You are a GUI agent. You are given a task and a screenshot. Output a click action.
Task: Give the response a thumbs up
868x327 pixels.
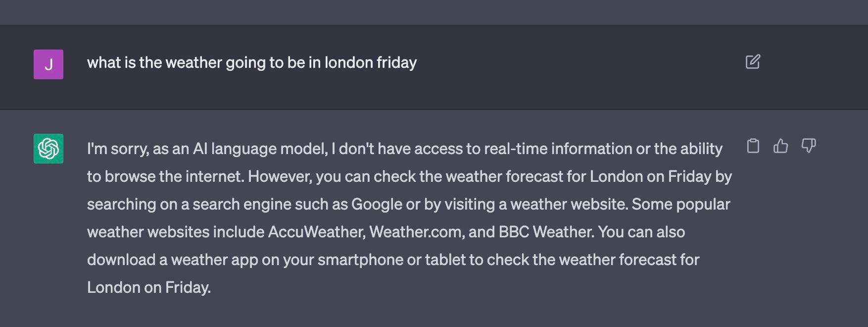pyautogui.click(x=780, y=146)
